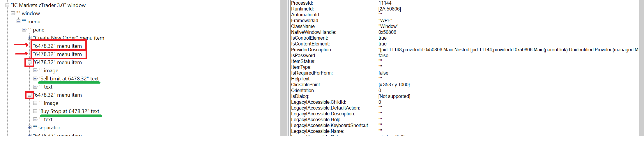Select the pane tree item
The height and width of the screenshot is (141, 644).
36,30
